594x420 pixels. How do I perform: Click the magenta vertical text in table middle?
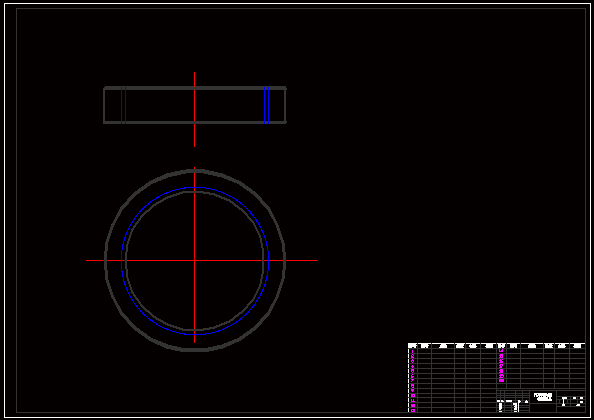tap(501, 365)
